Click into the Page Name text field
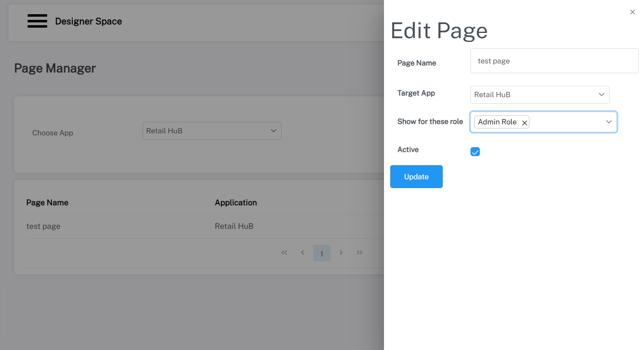 tap(554, 61)
